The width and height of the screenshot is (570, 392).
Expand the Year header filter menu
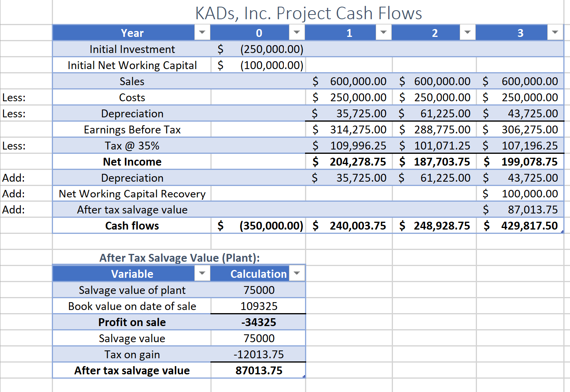coord(202,33)
